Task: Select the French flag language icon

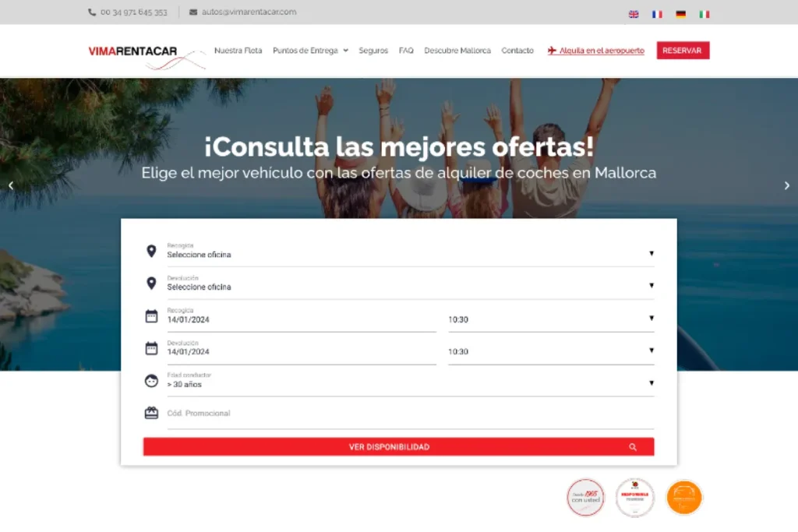Action: click(657, 14)
